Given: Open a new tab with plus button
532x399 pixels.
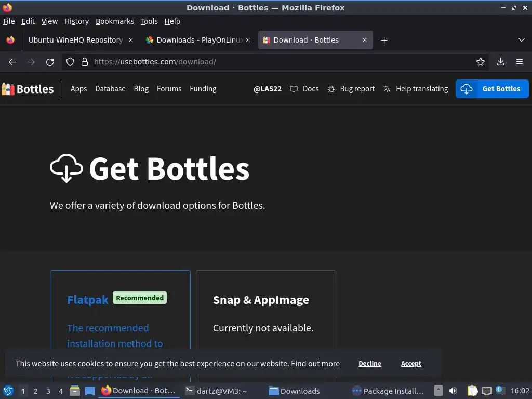Looking at the screenshot, I should [x=384, y=41].
